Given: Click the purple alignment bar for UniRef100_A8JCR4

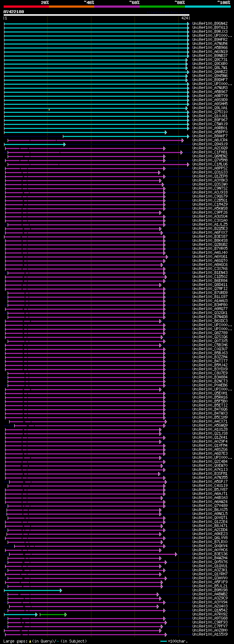Looking at the screenshot, I should pos(95,140).
